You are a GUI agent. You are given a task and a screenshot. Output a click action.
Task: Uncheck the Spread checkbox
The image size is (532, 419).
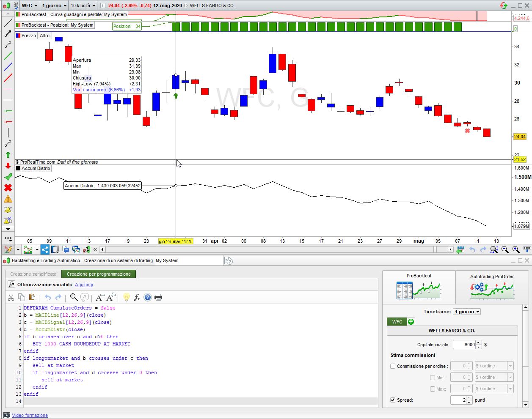pyautogui.click(x=393, y=400)
